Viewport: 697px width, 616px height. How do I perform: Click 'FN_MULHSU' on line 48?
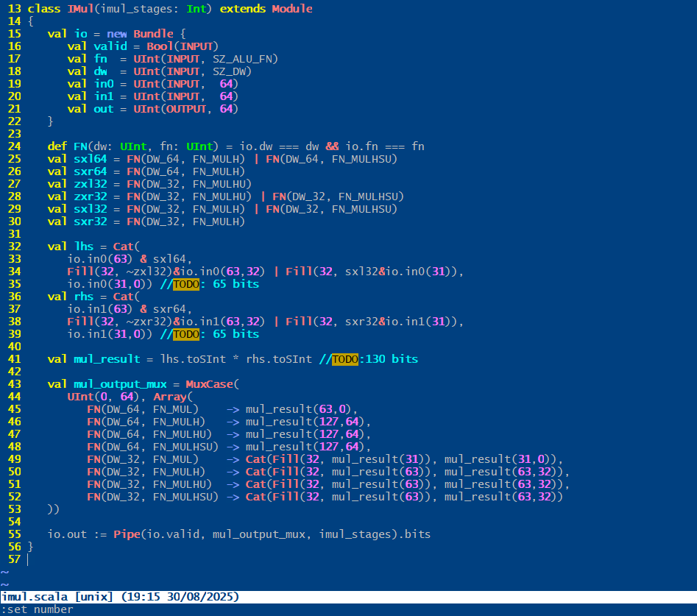183,446
